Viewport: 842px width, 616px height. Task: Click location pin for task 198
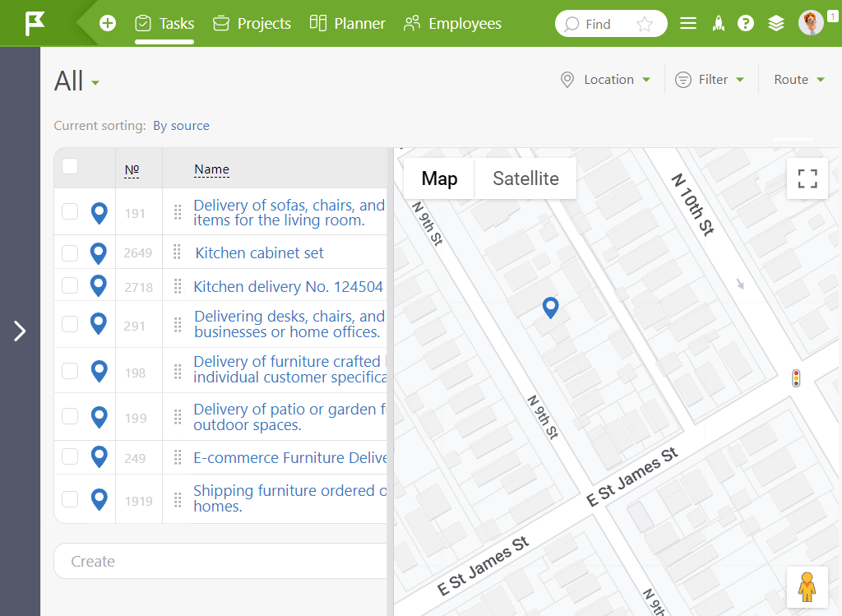99,371
